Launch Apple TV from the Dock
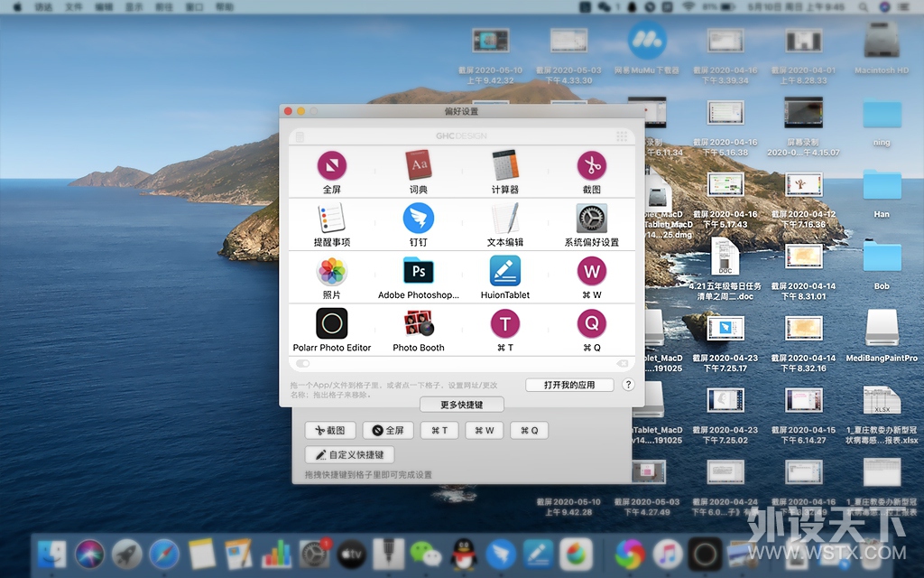Viewport: 924px width, 578px height. [x=351, y=555]
